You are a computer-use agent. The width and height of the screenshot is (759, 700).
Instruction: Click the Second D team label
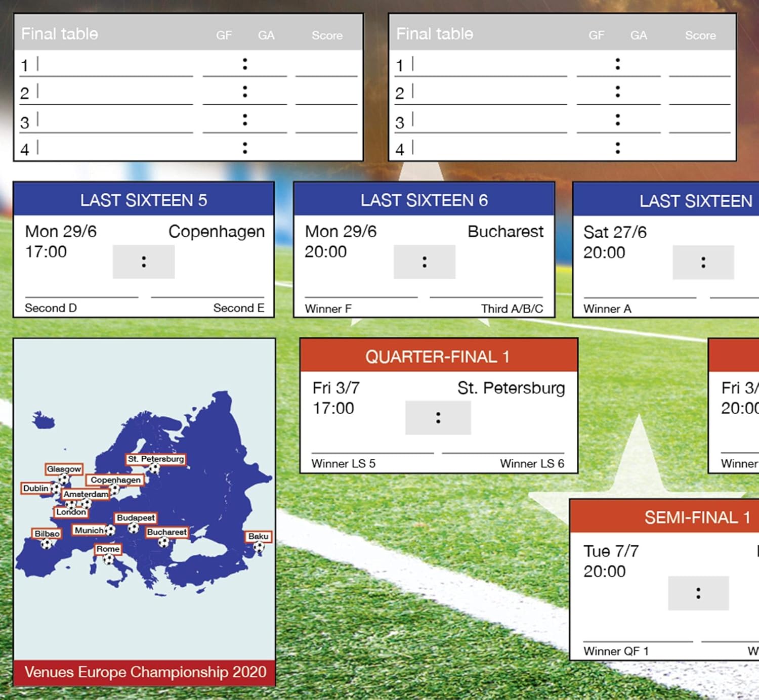click(x=51, y=308)
